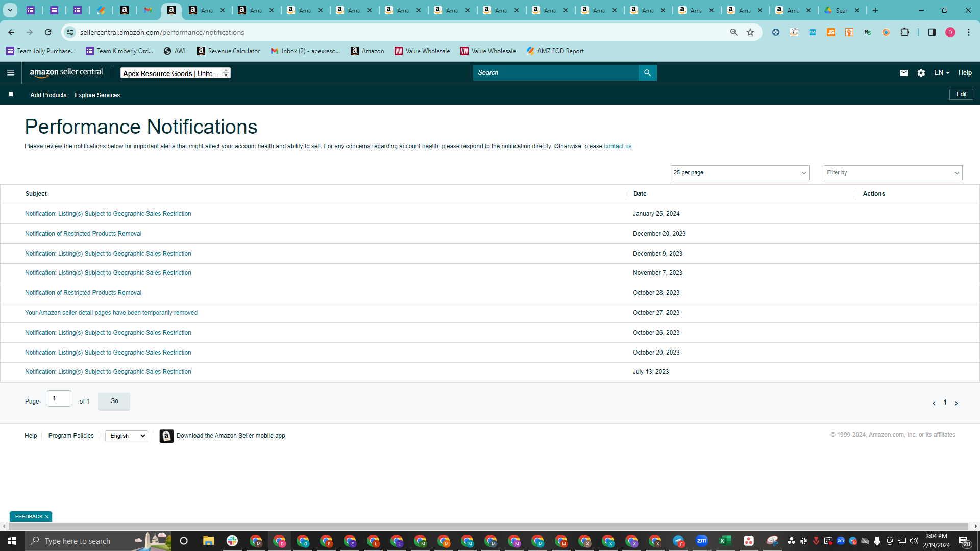Open the settings gear icon
The image size is (980, 551).
(921, 73)
